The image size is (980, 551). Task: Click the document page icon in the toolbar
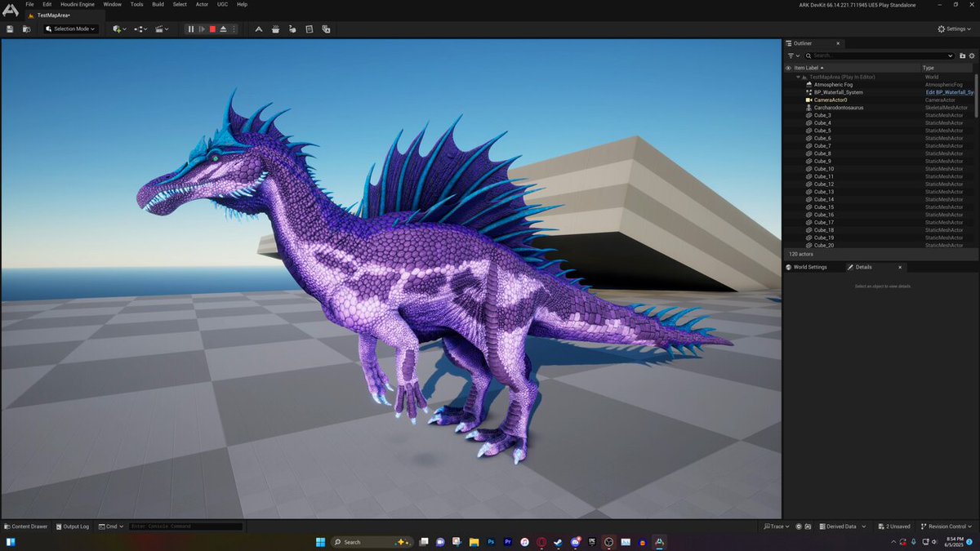pos(310,29)
